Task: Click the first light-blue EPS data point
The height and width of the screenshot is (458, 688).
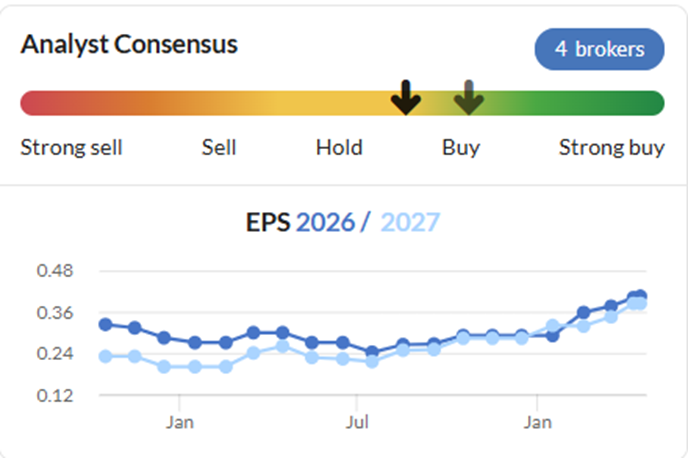Action: (105, 356)
